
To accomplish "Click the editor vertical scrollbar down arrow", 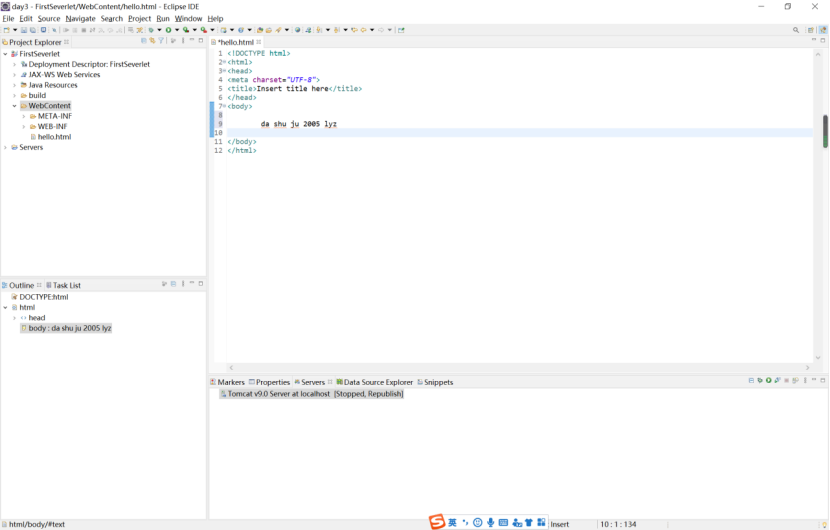I will (x=818, y=357).
